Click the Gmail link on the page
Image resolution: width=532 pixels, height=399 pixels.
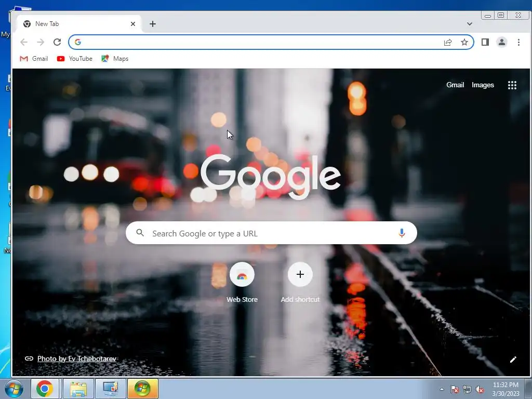[x=455, y=85]
